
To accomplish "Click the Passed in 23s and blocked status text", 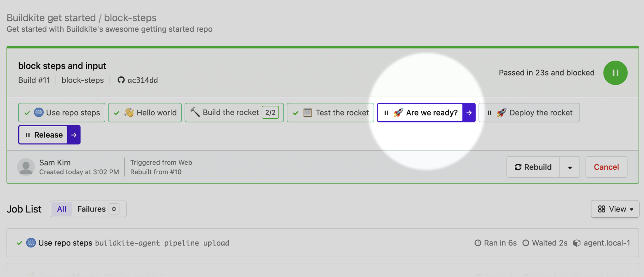I will [x=547, y=73].
